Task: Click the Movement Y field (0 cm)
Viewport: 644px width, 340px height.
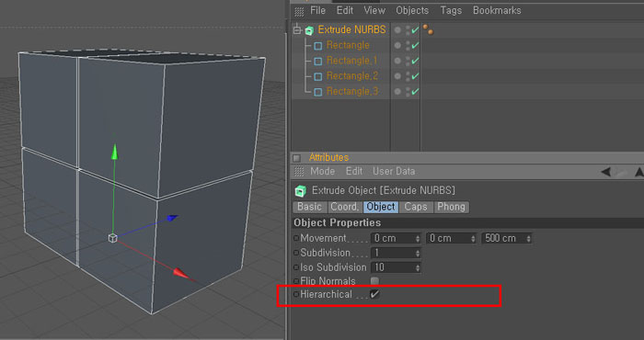Action: click(x=452, y=238)
